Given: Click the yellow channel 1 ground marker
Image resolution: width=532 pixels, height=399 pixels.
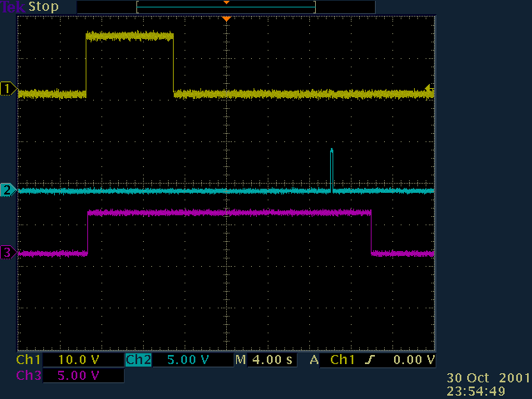Looking at the screenshot, I should point(8,89).
